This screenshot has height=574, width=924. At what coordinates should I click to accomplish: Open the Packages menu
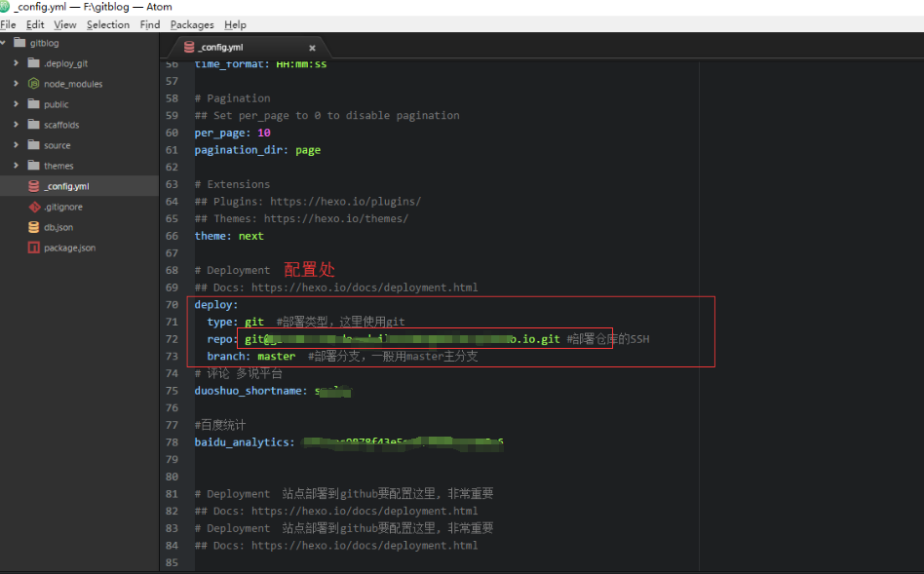[192, 24]
